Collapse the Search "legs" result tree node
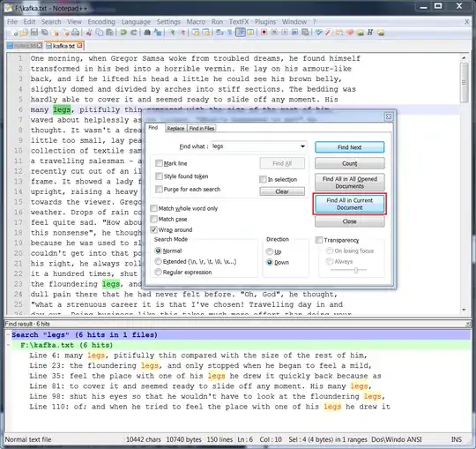Screen dimensions: 476x449 click(8, 335)
